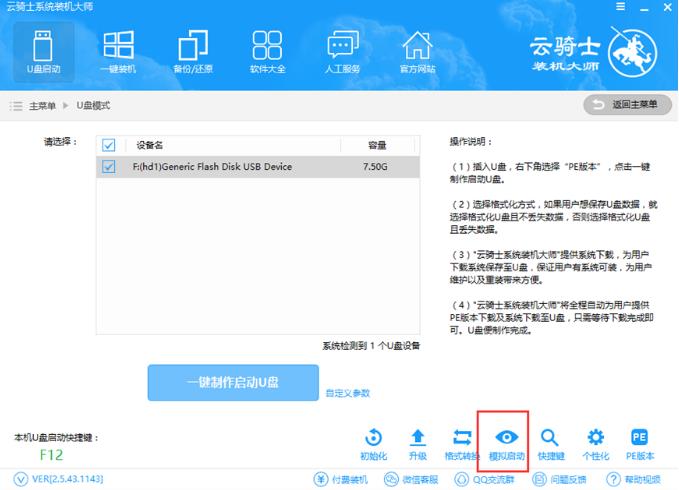Viewport: 679px width, 490px height.
Task: Open the 自定义参数 link
Action: click(348, 393)
